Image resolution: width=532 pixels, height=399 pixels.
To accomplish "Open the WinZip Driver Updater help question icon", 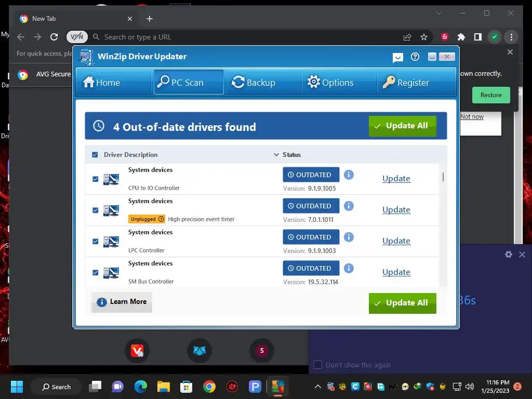I will (x=415, y=57).
